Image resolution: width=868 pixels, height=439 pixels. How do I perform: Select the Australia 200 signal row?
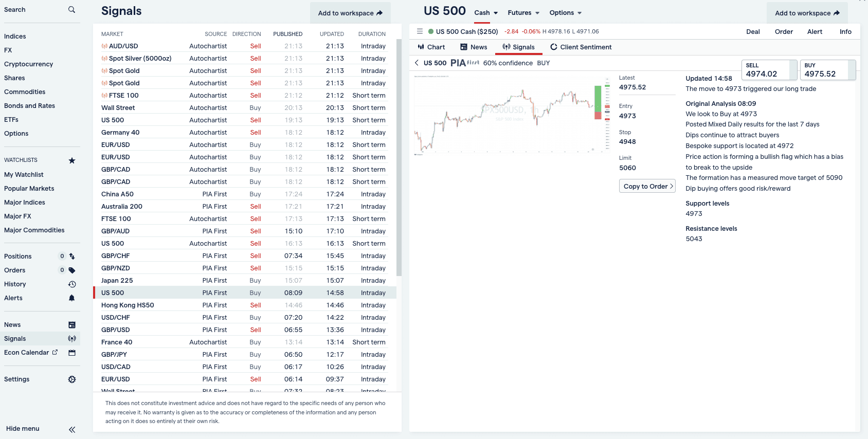[245, 207]
